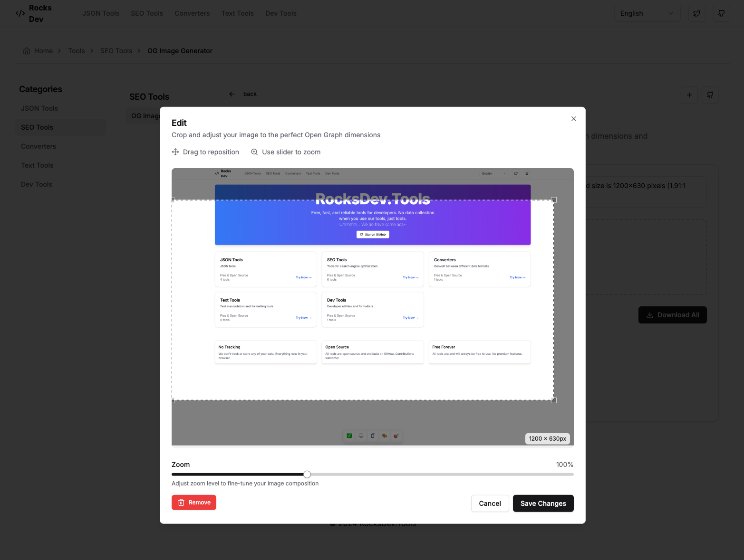Click Download All button
Image resolution: width=744 pixels, height=560 pixels.
point(673,315)
